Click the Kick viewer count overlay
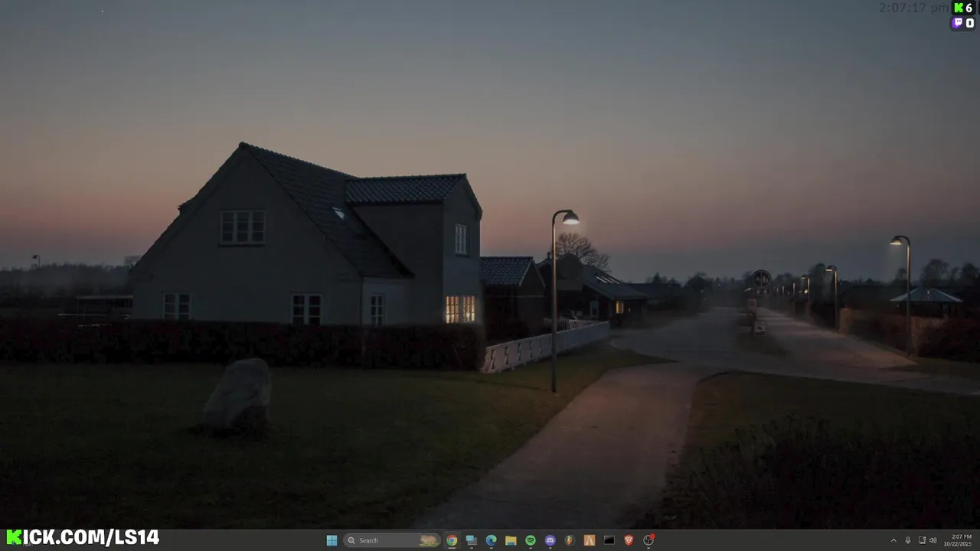980x551 pixels. tap(963, 8)
